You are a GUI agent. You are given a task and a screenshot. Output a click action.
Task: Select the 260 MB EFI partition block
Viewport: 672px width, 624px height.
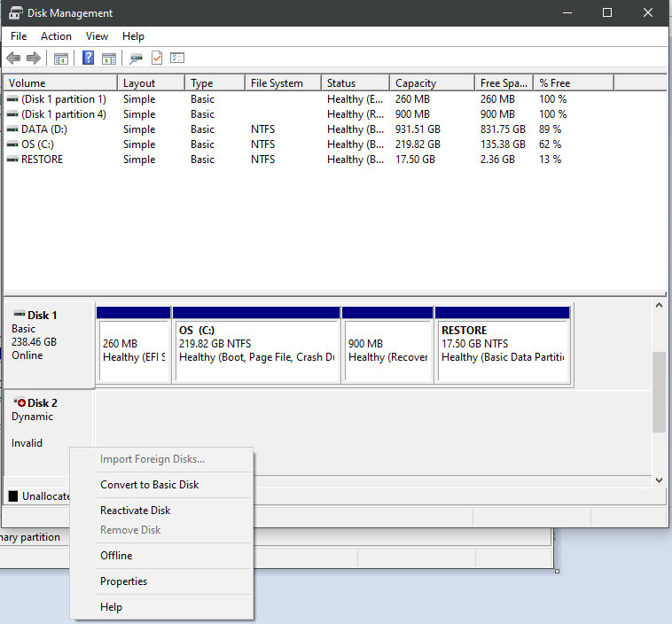point(134,345)
